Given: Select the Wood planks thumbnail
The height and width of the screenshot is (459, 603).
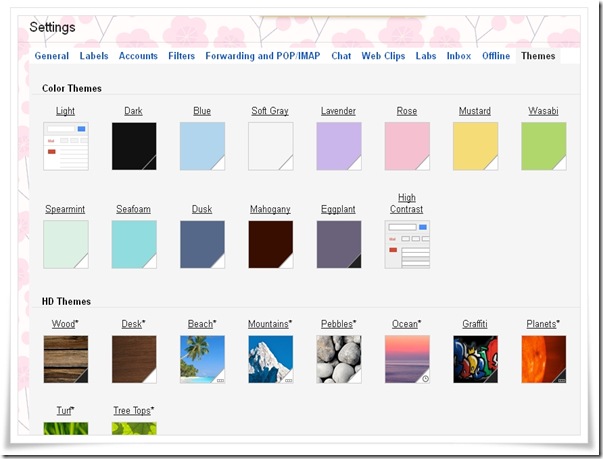Looking at the screenshot, I should tap(66, 359).
